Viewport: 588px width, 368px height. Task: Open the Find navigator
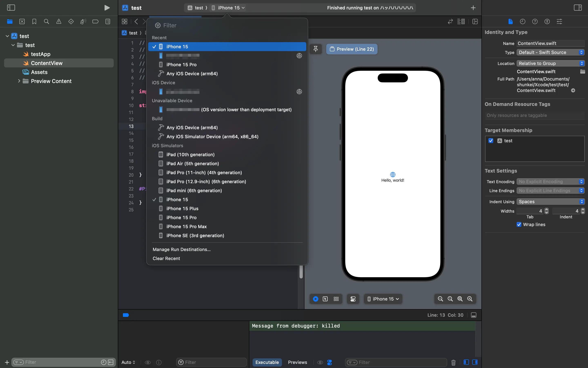click(x=46, y=21)
